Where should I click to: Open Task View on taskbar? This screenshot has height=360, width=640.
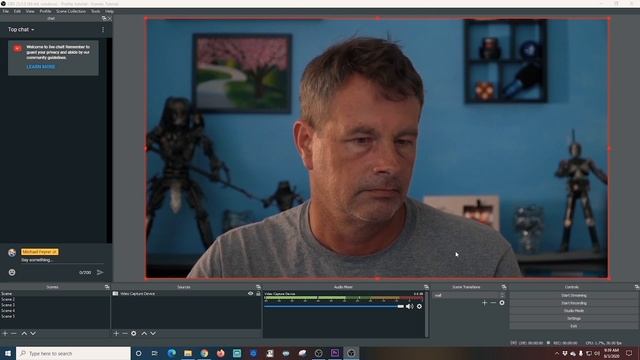pyautogui.click(x=155, y=353)
